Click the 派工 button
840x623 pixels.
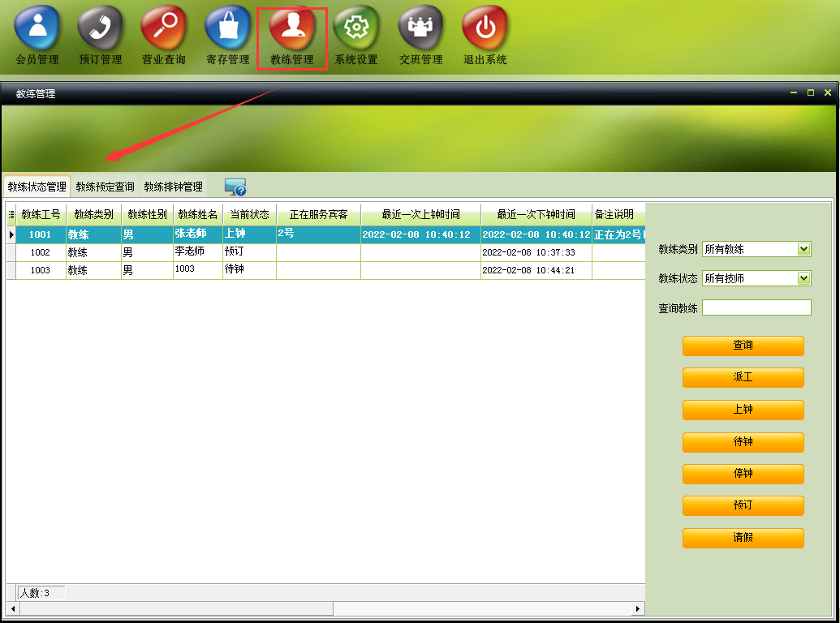[743, 377]
